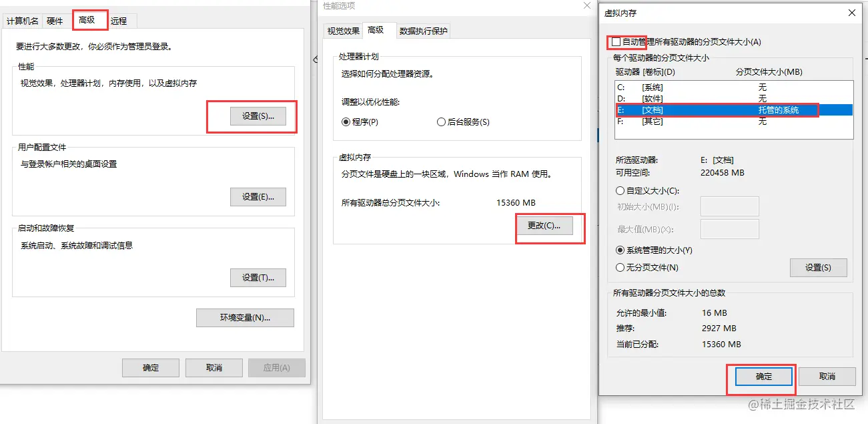Select drive F: [其它] row

tap(734, 122)
